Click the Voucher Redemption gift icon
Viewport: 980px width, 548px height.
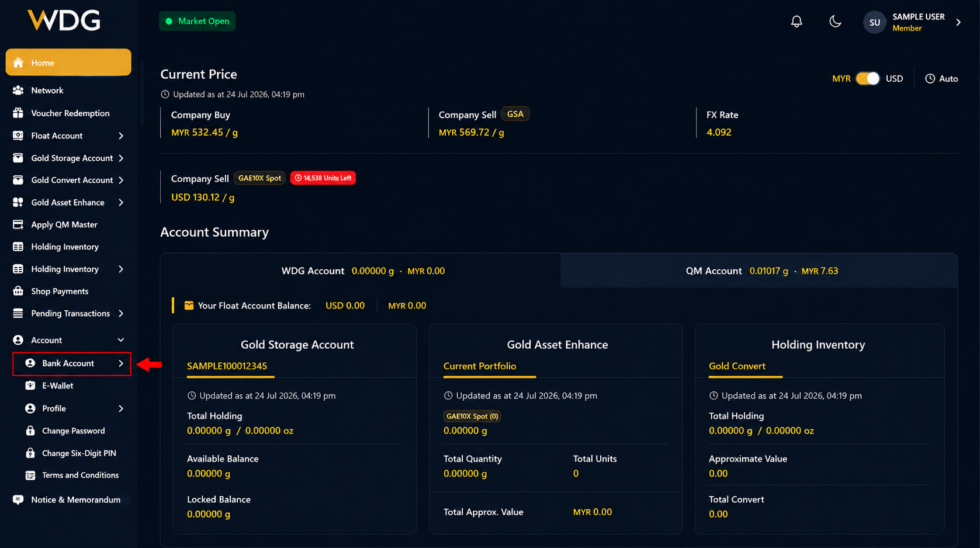[x=18, y=113]
